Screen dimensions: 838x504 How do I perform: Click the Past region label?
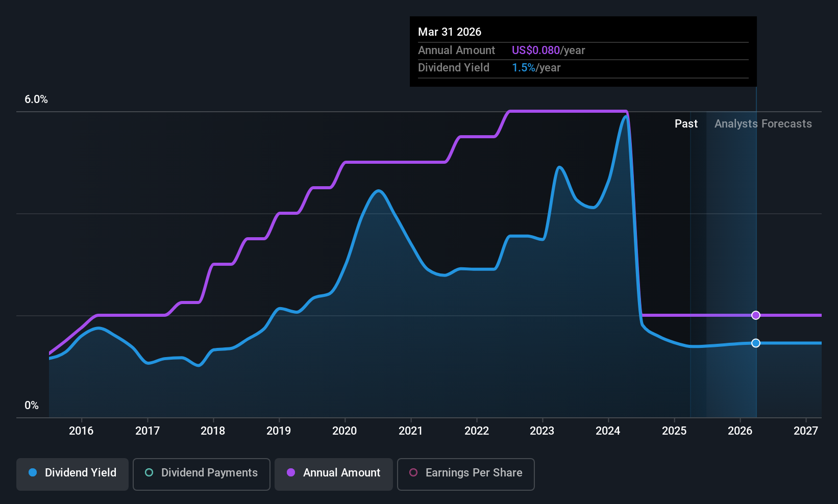pos(686,124)
